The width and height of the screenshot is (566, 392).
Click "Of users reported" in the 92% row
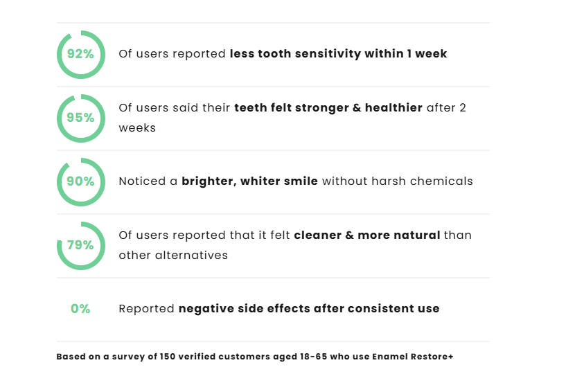tap(173, 53)
